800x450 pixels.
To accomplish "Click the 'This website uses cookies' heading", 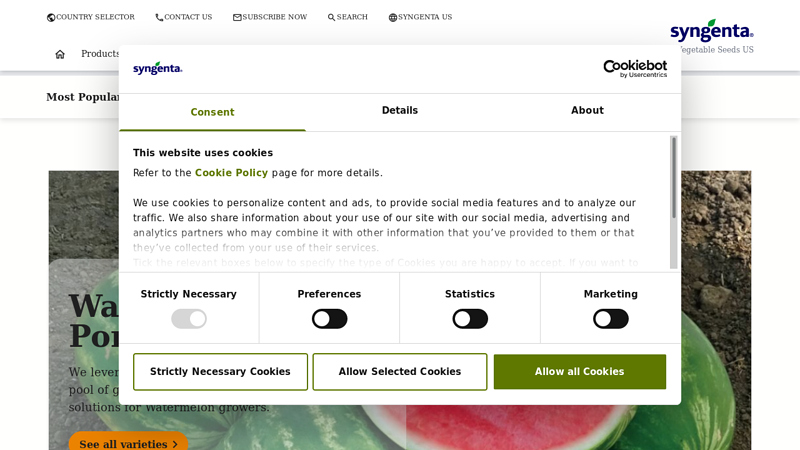I will point(203,153).
